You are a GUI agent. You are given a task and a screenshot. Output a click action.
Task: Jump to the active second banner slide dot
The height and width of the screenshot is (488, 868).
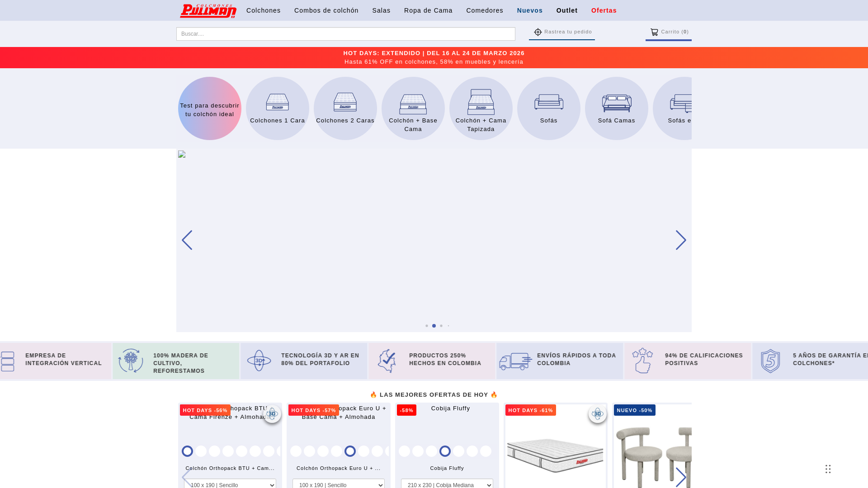click(434, 326)
